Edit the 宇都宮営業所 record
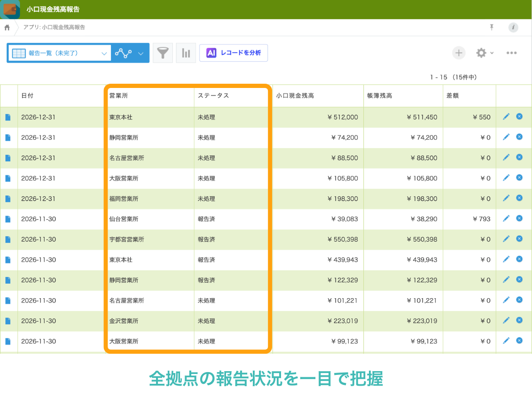Screen dimensions: 532x397 [x=506, y=239]
